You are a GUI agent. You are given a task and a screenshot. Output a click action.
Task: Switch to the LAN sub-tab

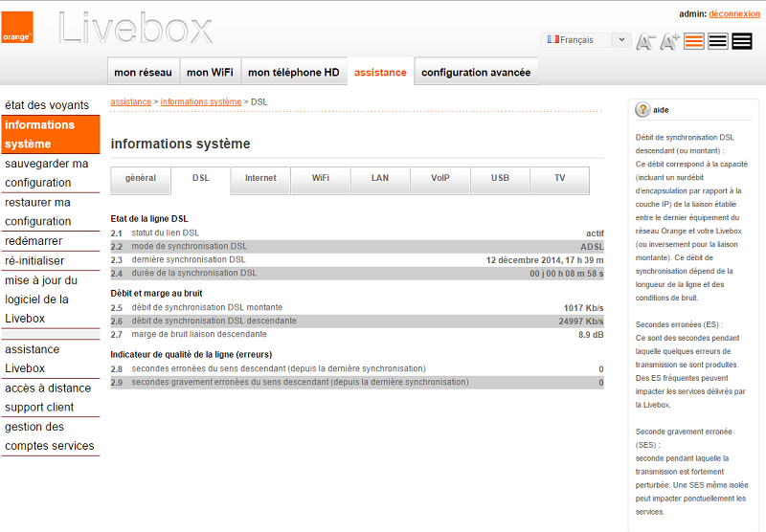380,180
